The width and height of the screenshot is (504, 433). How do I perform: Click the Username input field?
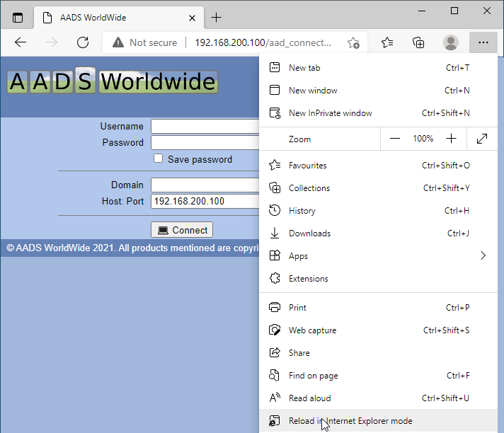[205, 127]
